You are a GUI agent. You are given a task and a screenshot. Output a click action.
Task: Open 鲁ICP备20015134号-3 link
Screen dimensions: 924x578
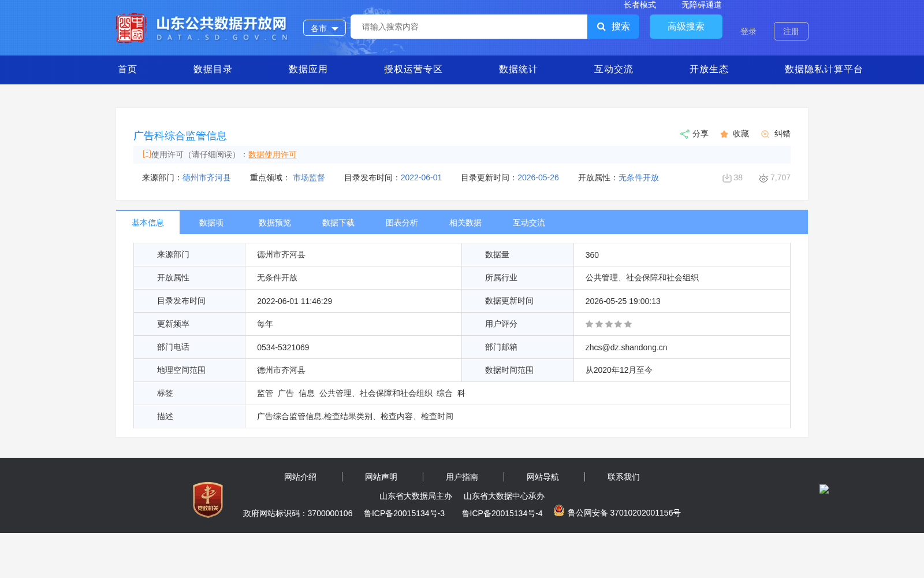(x=404, y=513)
